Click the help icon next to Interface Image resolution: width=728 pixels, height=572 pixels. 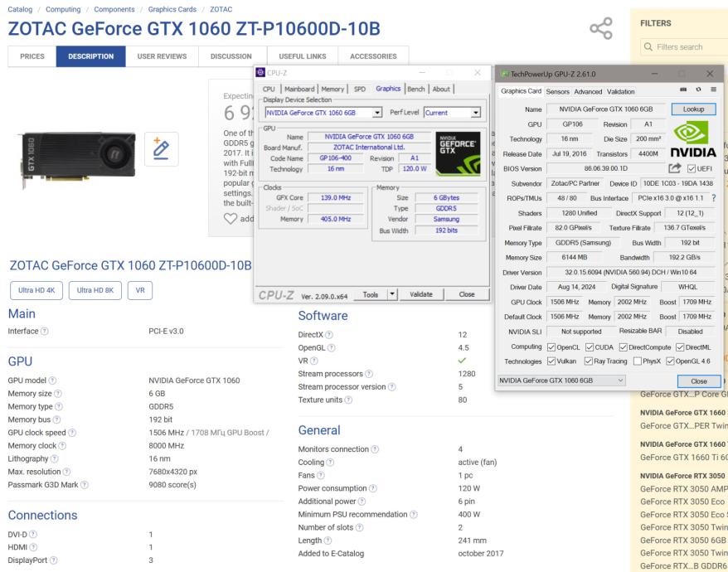tap(44, 331)
